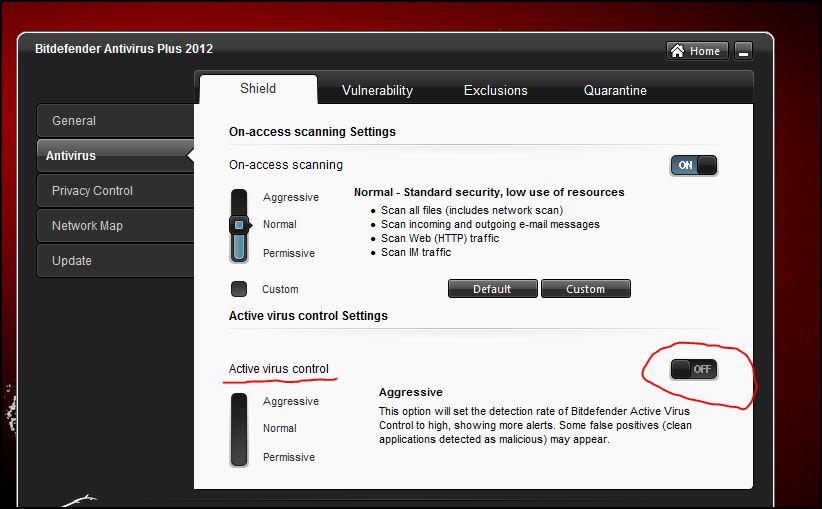822x509 pixels.
Task: Click the Default button
Action: coord(492,289)
